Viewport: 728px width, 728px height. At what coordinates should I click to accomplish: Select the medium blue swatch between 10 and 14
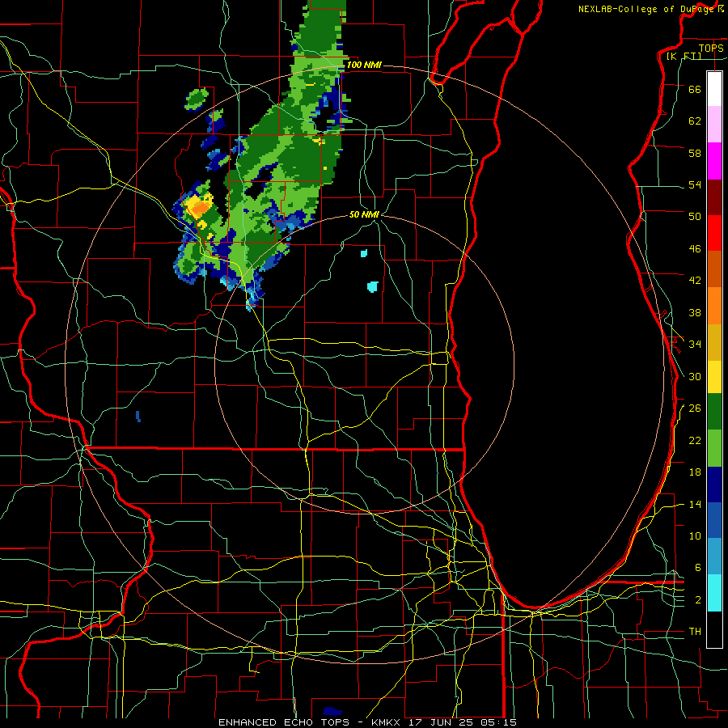pos(714,520)
